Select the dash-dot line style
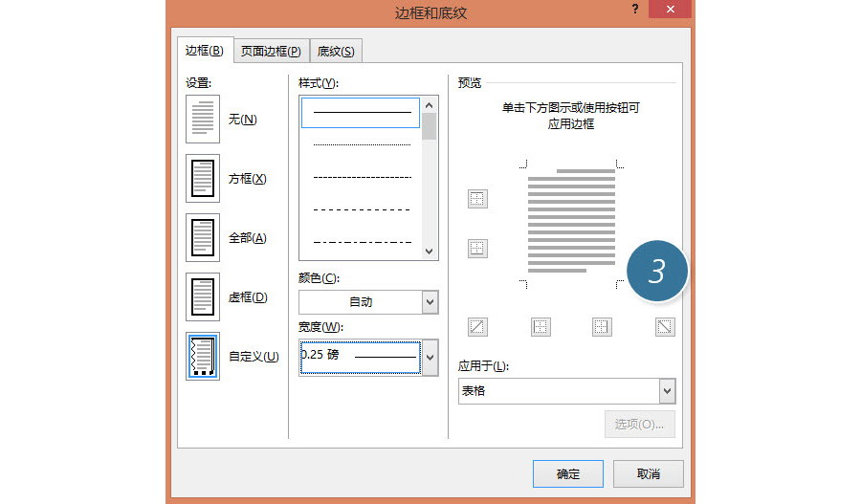This screenshot has width=861, height=504. pyautogui.click(x=362, y=242)
